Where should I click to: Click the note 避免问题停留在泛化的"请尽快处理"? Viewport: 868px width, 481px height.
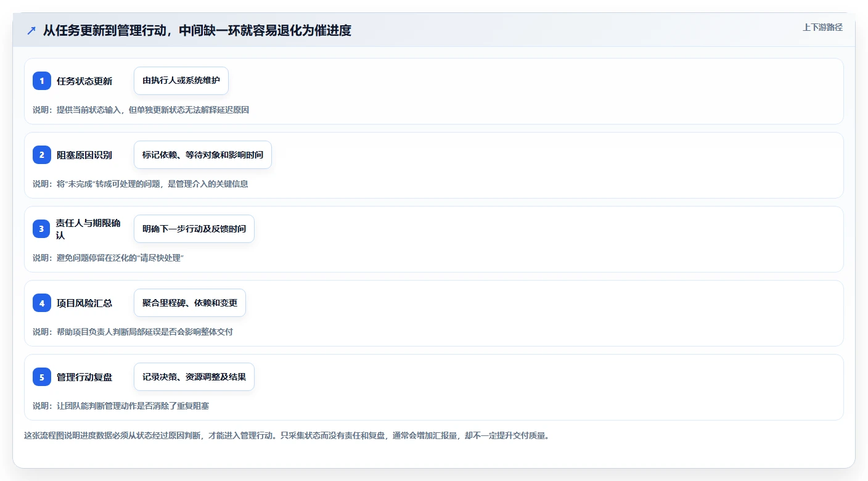click(108, 258)
